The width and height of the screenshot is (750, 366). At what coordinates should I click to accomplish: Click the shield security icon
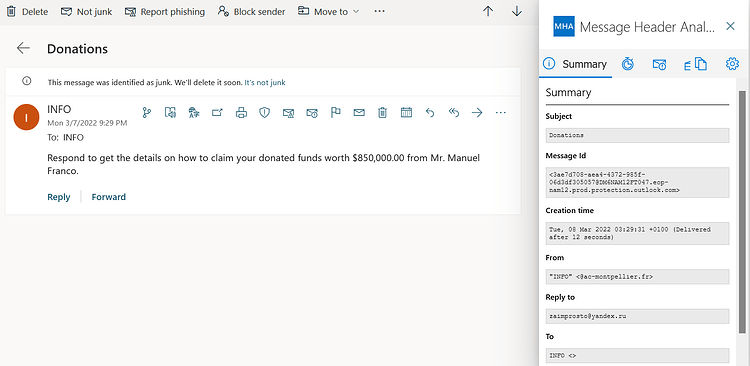(x=265, y=113)
